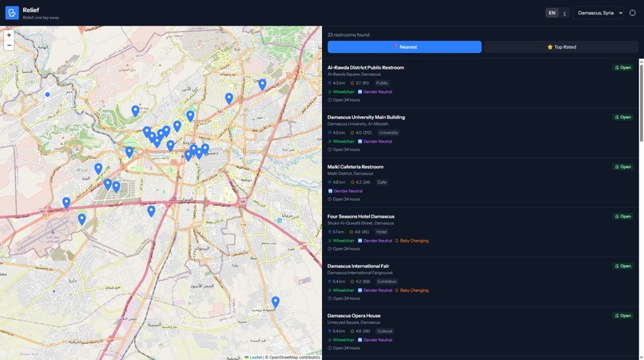
Task: Select the Top Rated sorting tab
Action: coord(561,47)
